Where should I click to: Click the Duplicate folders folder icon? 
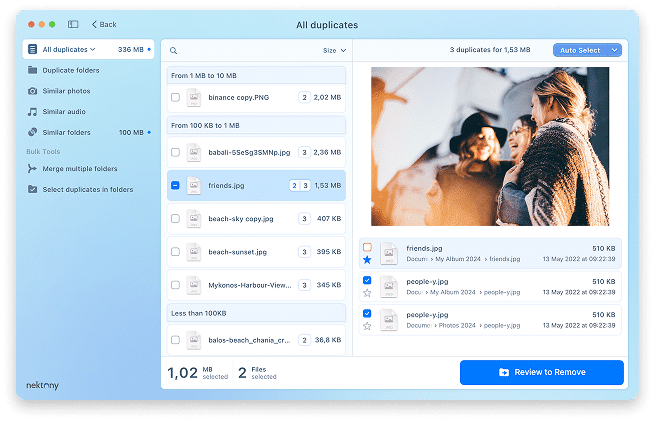pos(33,70)
